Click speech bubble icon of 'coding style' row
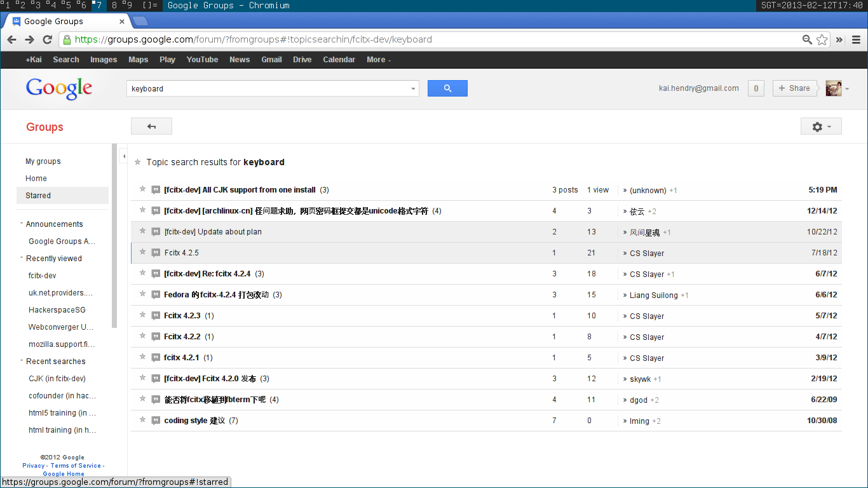The width and height of the screenshot is (868, 488). pos(156,421)
